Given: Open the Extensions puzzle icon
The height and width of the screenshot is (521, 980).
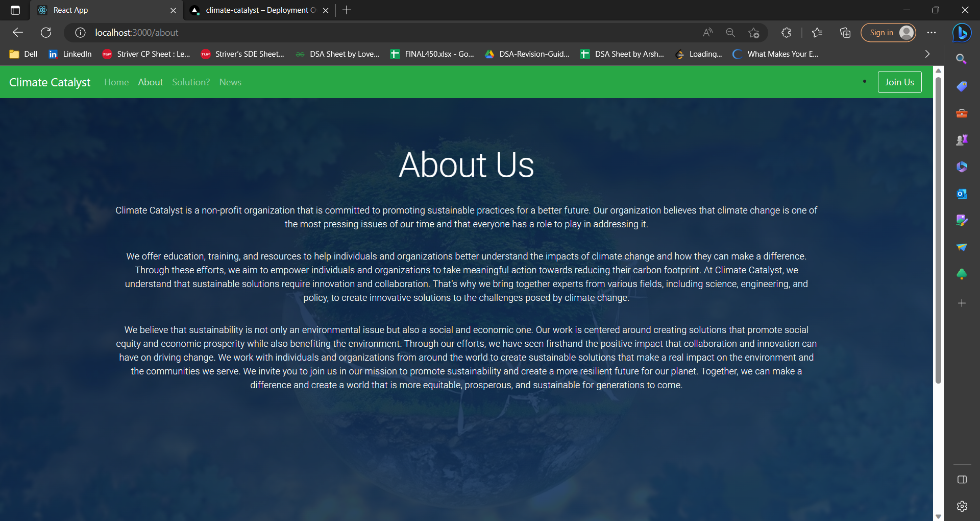Looking at the screenshot, I should [x=786, y=33].
